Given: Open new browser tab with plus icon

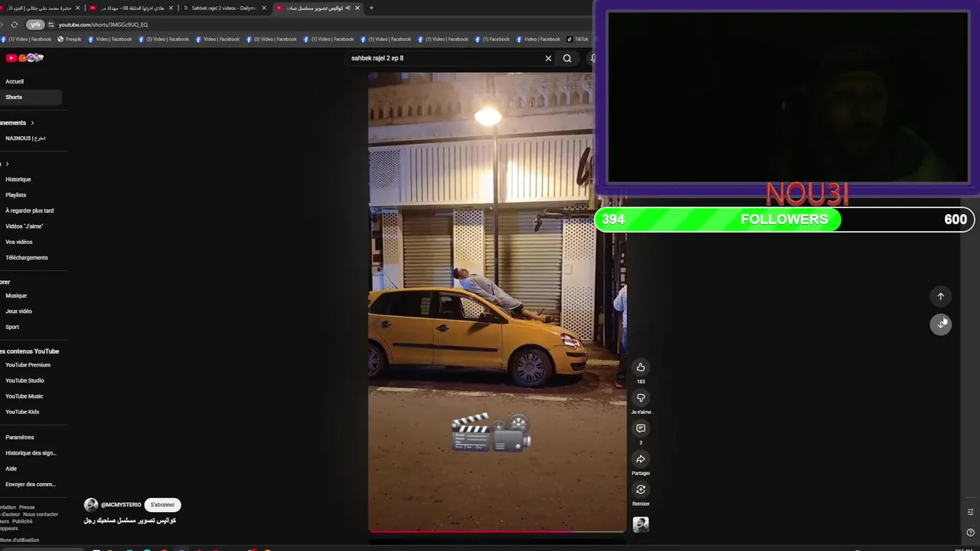Looking at the screenshot, I should (371, 8).
